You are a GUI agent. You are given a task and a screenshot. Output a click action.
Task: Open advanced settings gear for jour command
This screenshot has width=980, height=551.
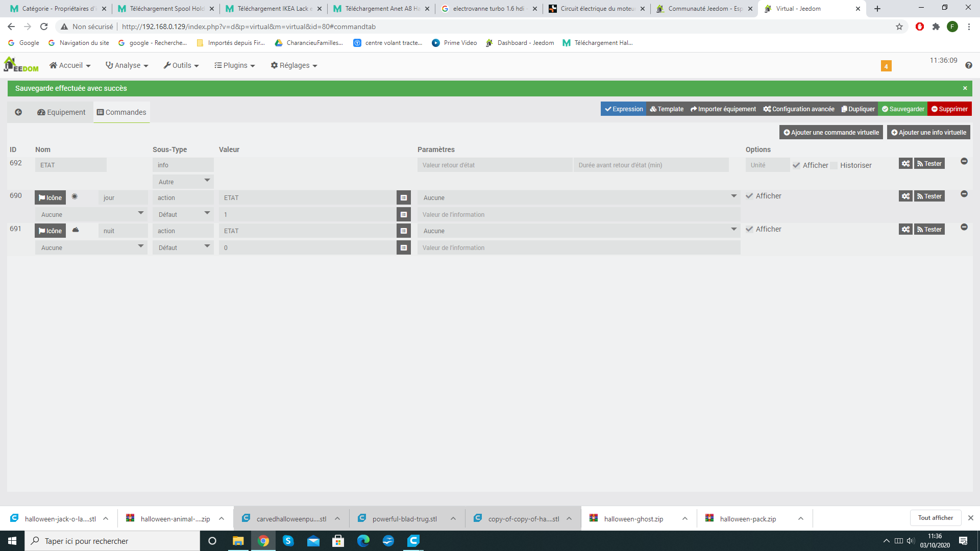click(905, 196)
